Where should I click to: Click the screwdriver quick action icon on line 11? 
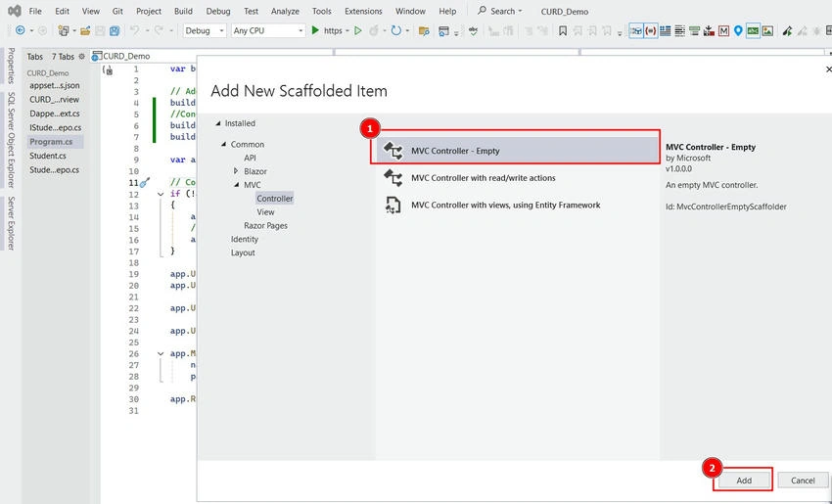pos(145,182)
